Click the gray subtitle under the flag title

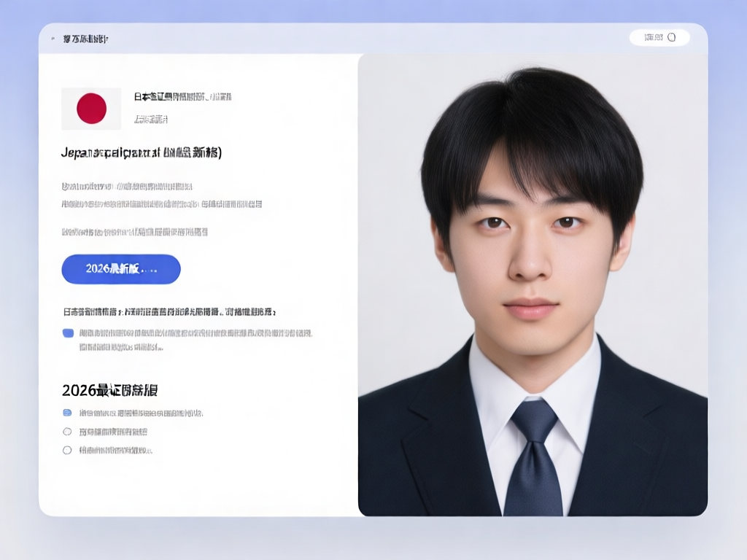click(x=151, y=119)
